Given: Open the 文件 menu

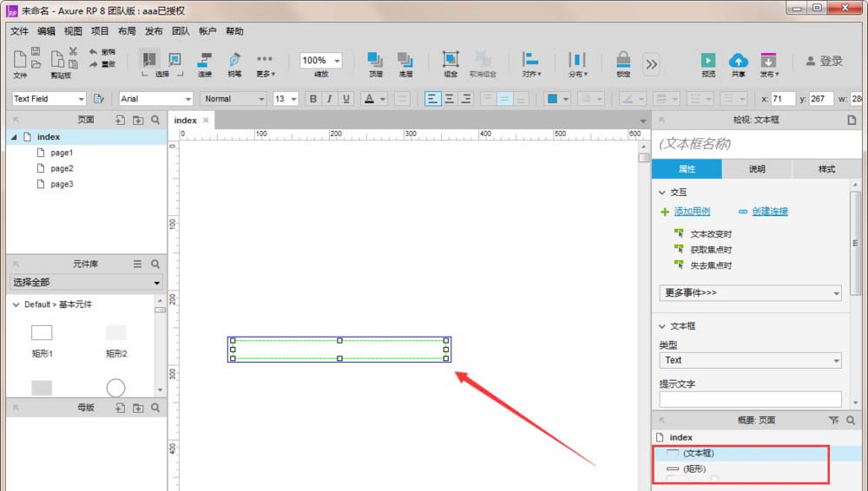Looking at the screenshot, I should [19, 31].
